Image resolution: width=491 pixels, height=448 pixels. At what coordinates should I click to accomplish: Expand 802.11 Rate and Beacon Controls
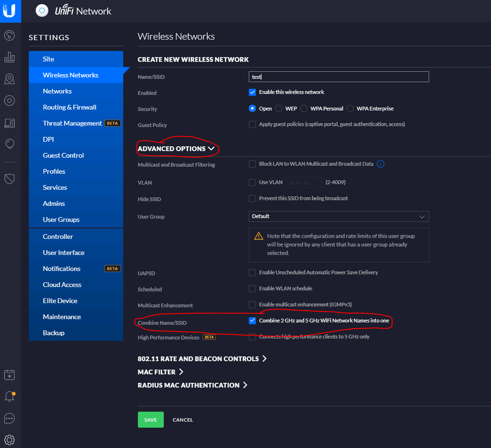coord(202,359)
